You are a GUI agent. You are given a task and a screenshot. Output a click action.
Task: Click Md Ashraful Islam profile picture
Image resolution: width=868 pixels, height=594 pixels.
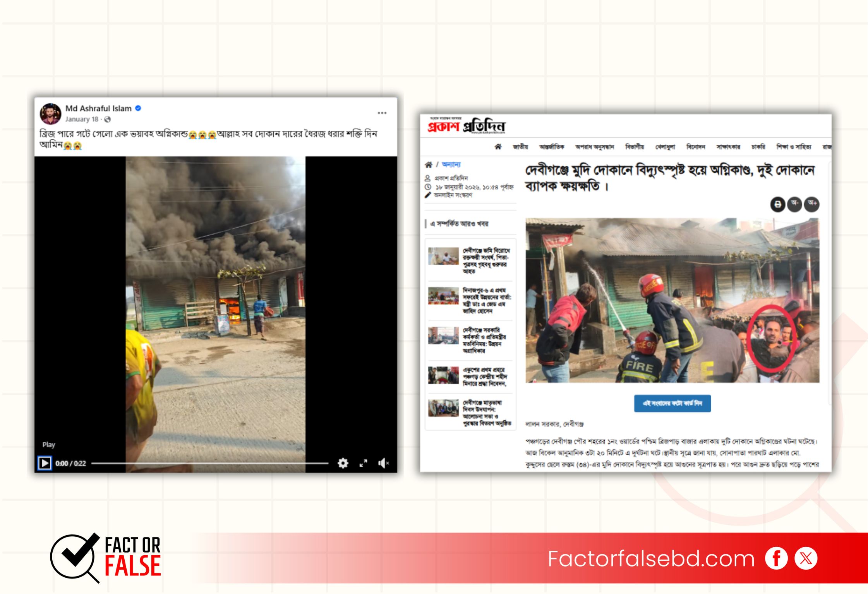click(51, 114)
